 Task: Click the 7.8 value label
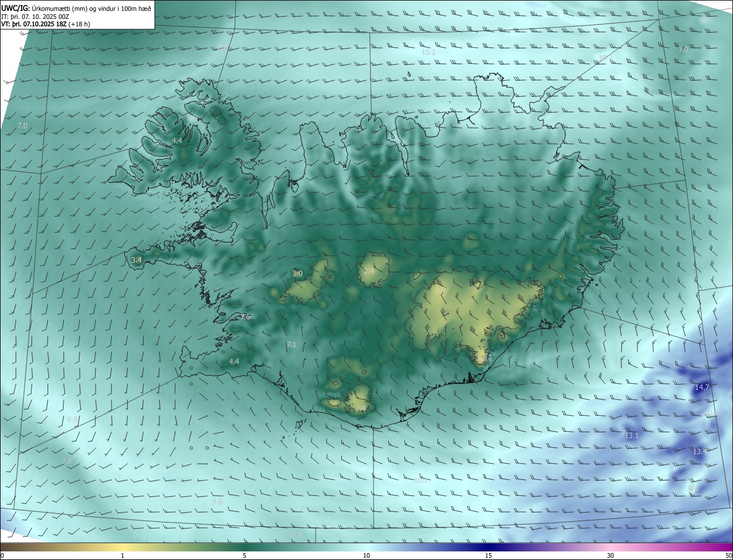point(66,462)
